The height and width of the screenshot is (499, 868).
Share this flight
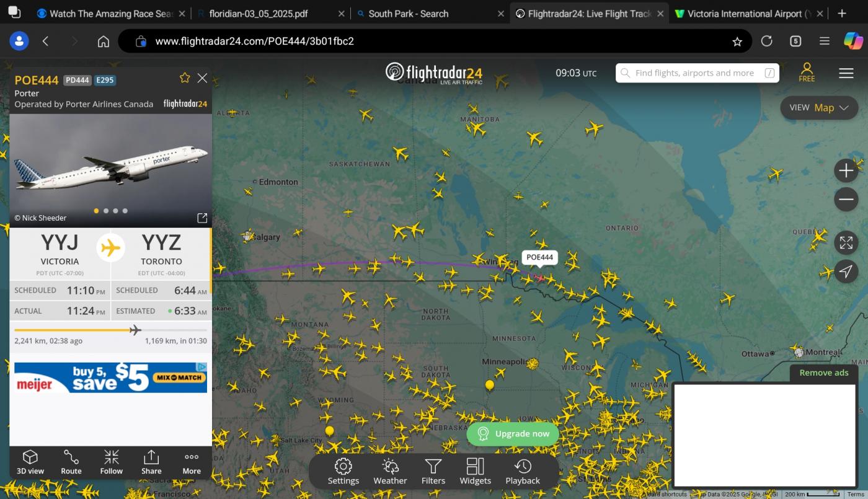pos(151,462)
